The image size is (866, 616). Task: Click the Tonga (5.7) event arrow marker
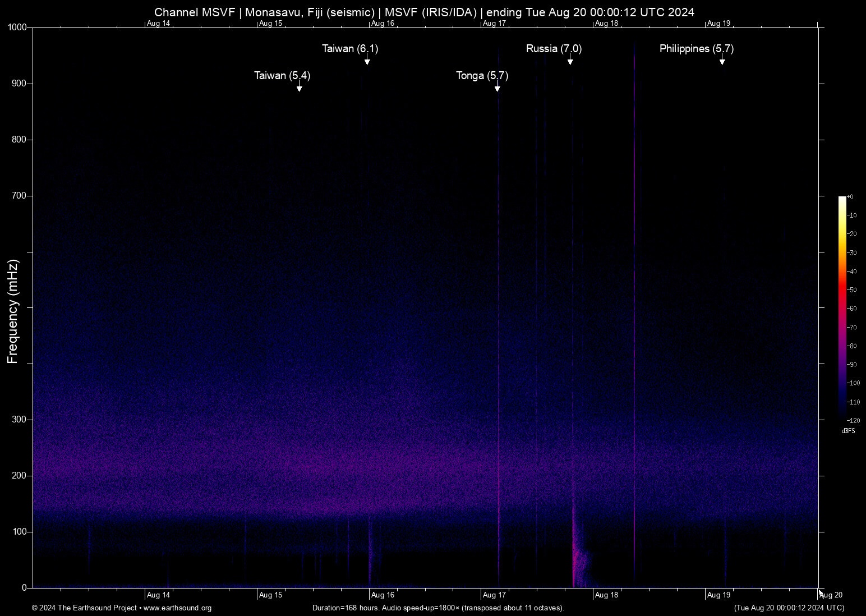tap(497, 90)
